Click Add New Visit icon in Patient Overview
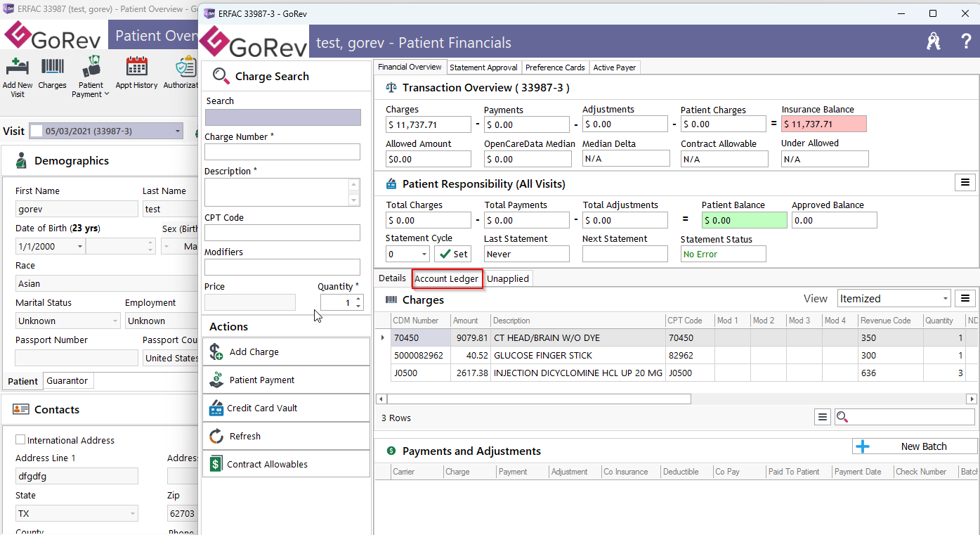The image size is (980, 535). click(x=17, y=67)
